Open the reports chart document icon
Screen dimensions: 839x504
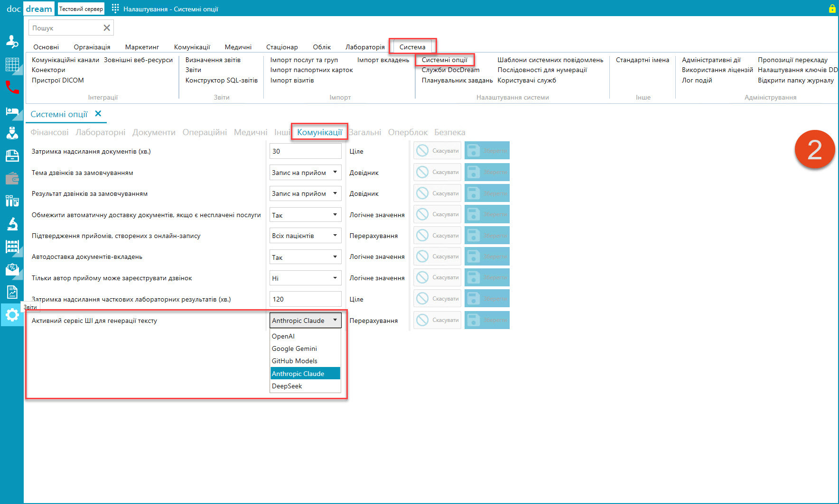(12, 292)
